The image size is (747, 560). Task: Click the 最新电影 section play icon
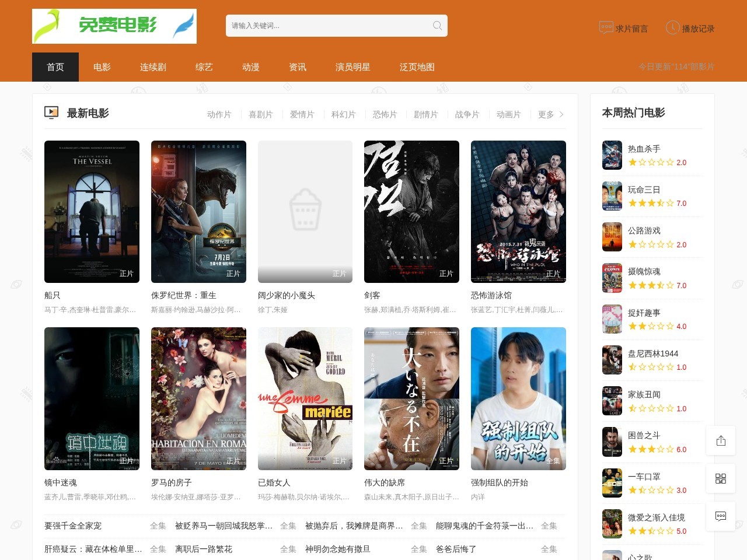[x=51, y=113]
